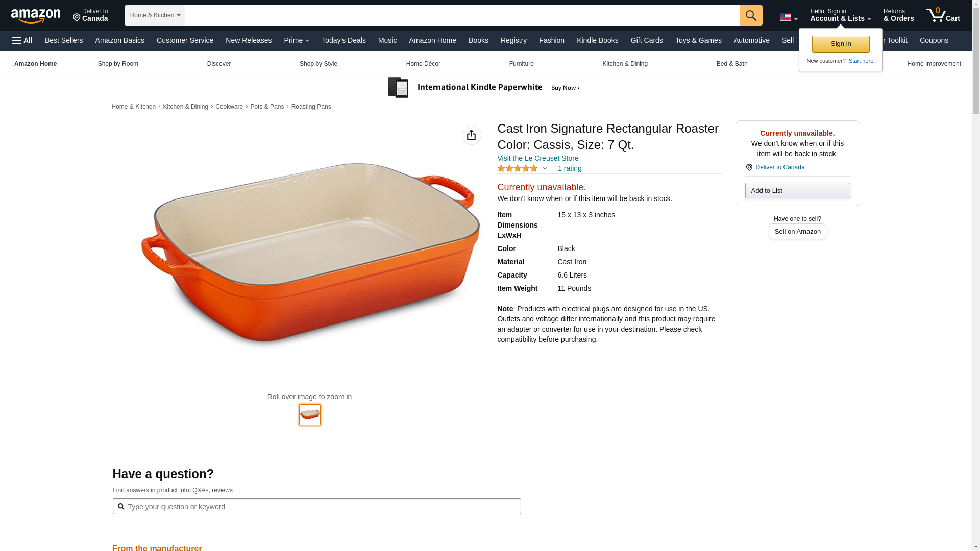980x551 pixels.
Task: Click the share icon on product image
Action: (x=471, y=135)
